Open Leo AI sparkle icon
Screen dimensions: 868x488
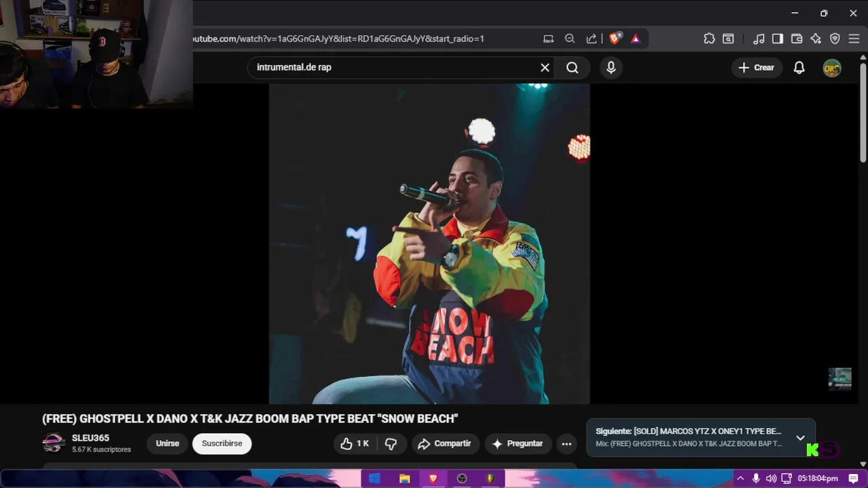(816, 39)
